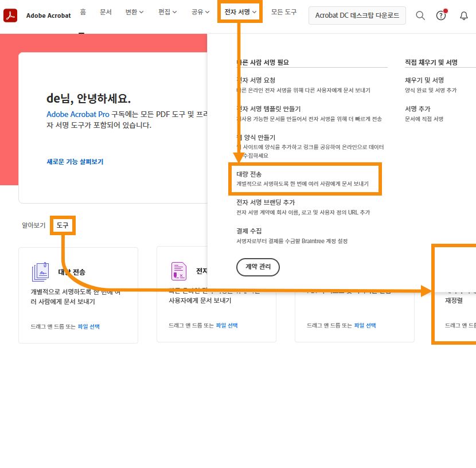
Task: Click 파일 선택 in the third card
Action: click(x=365, y=325)
